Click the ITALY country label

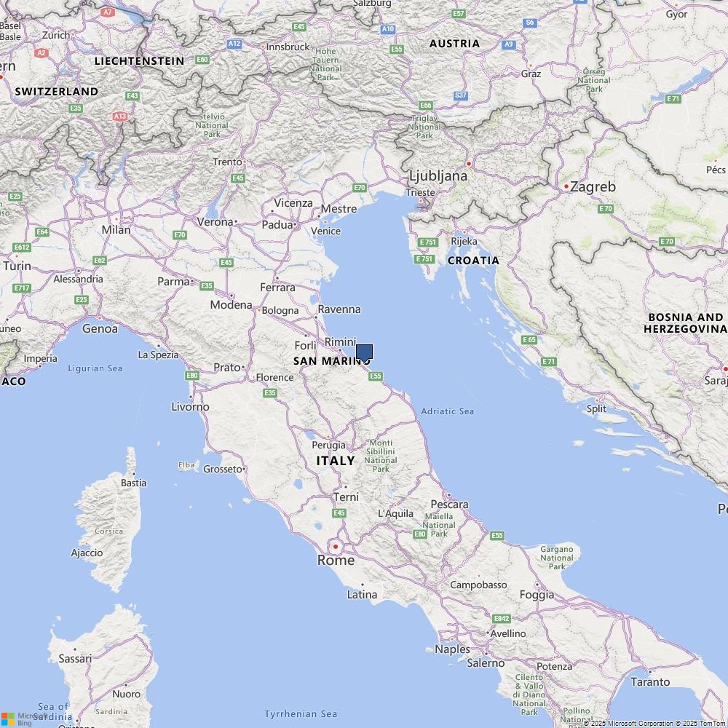point(336,461)
